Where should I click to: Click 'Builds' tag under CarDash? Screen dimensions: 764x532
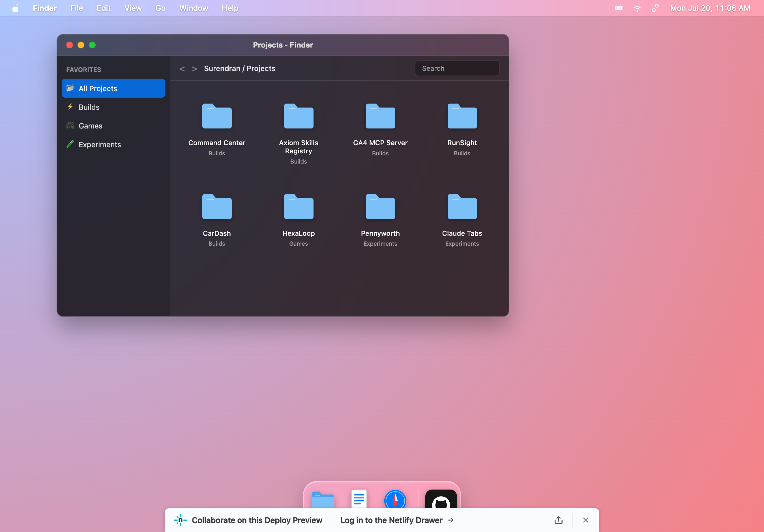click(x=217, y=244)
